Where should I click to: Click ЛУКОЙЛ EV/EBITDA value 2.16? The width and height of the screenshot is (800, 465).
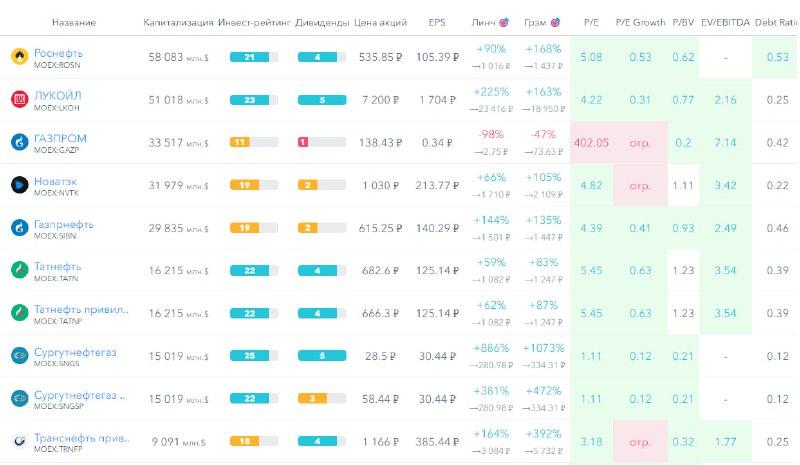point(726,100)
